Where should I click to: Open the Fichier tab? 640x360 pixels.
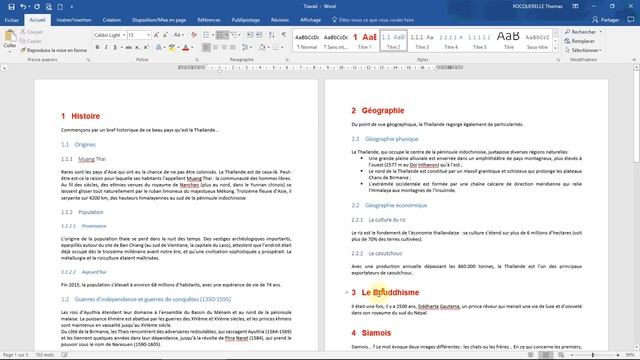12,20
